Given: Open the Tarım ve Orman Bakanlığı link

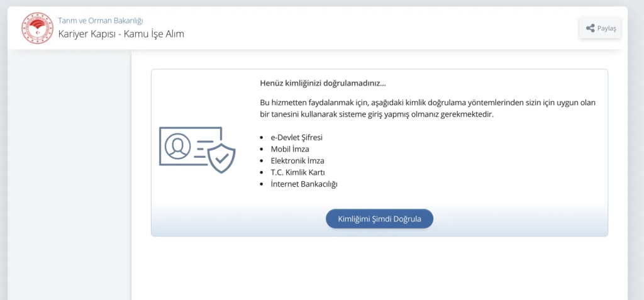Looking at the screenshot, I should coord(101,21).
